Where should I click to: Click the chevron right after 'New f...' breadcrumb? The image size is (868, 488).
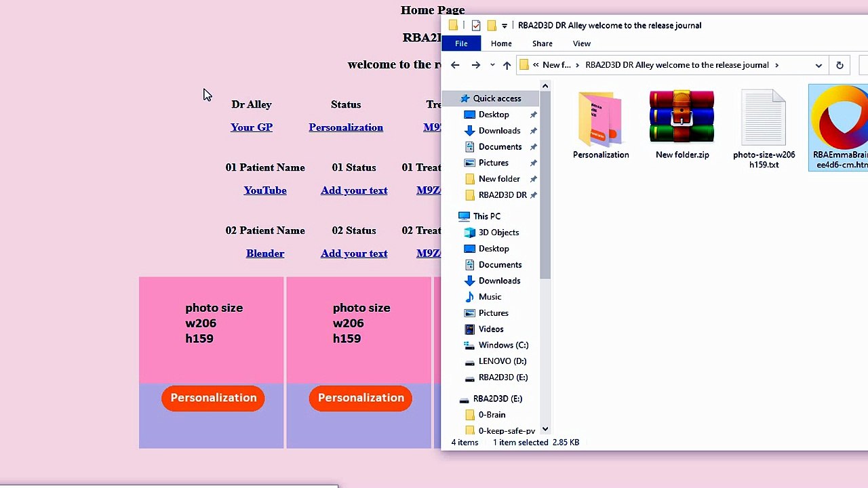[578, 65]
